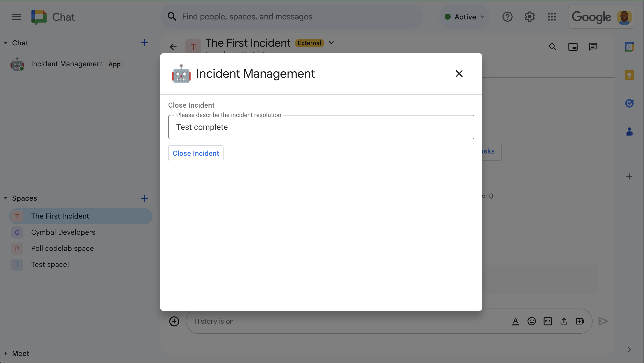Click the contacts icon on right sidebar

(629, 131)
